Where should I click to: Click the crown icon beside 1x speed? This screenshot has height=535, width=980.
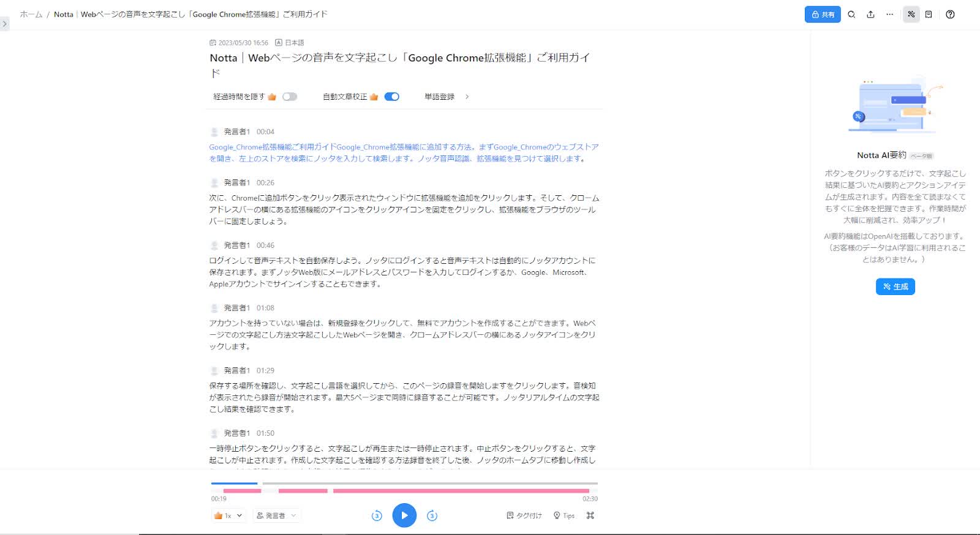click(x=218, y=515)
